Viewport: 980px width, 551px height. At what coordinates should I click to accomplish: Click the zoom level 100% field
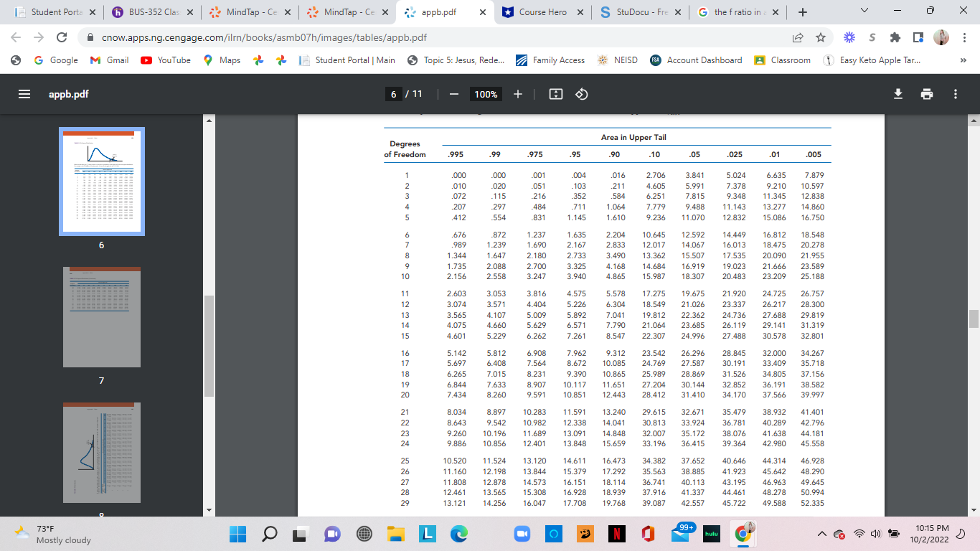[486, 94]
